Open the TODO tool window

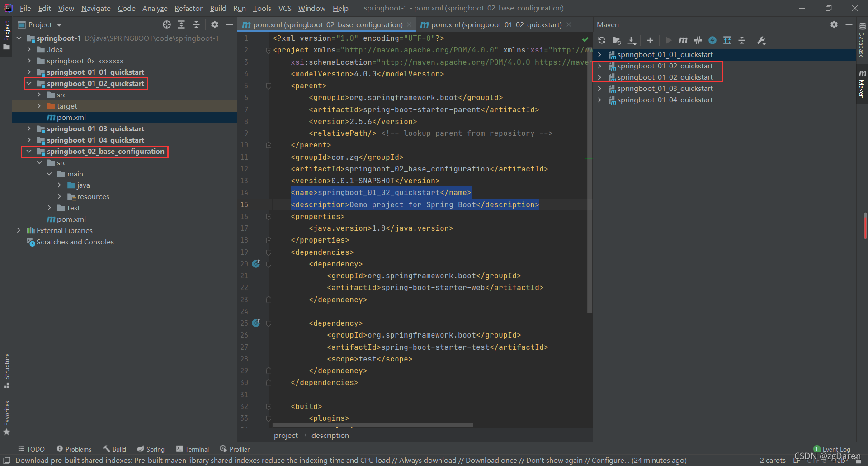click(x=31, y=449)
